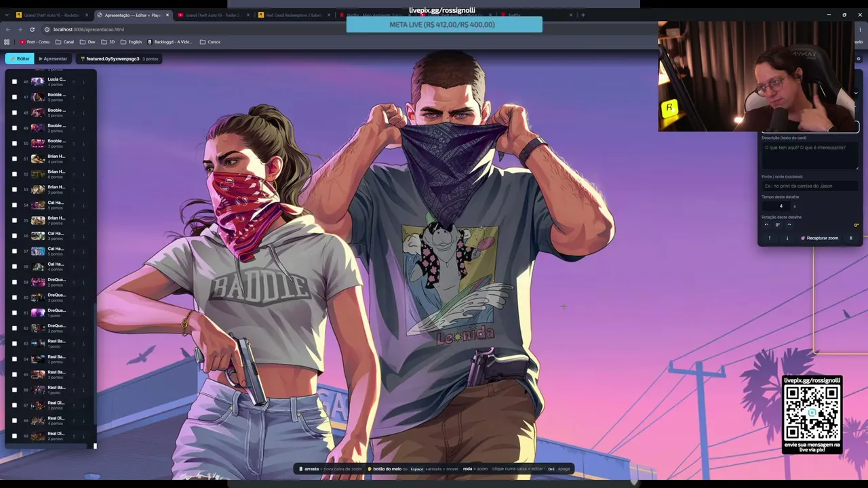Select the checkbox on row 50
This screenshot has width=868, height=488.
tap(14, 143)
